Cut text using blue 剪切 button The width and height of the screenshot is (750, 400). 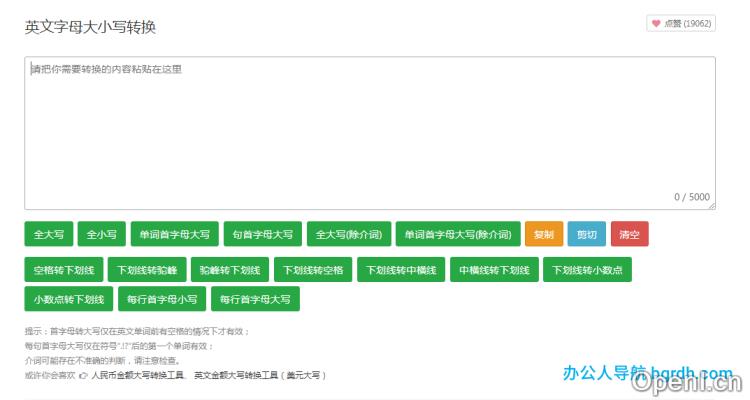click(x=586, y=234)
